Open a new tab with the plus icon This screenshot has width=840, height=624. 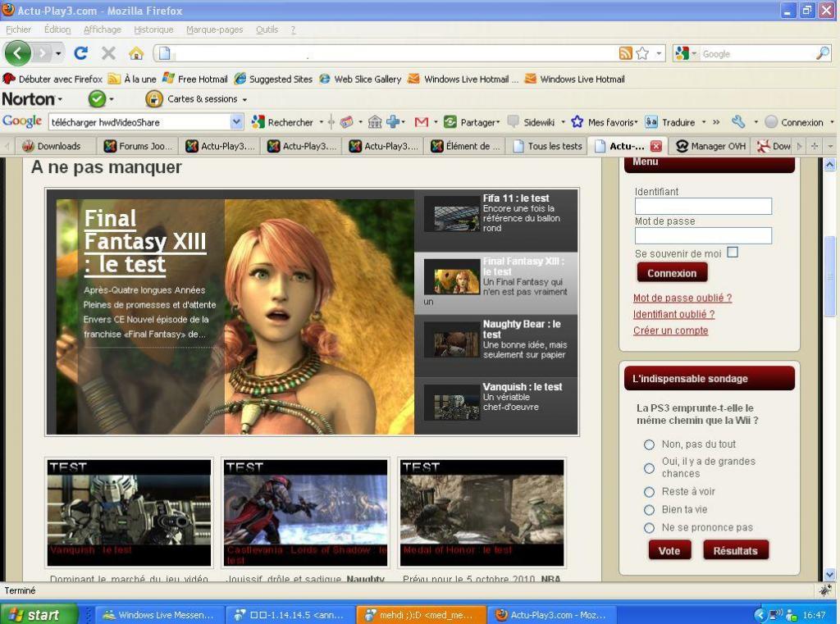(x=815, y=146)
